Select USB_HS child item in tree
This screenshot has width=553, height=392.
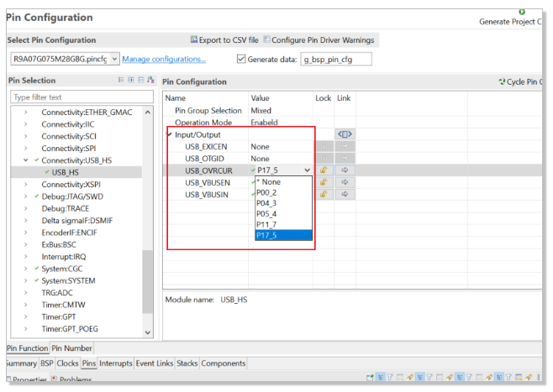[66, 172]
